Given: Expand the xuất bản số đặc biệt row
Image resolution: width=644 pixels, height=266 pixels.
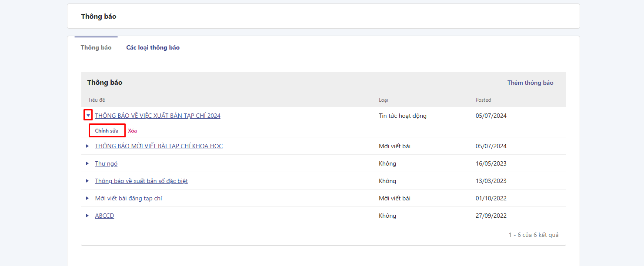Looking at the screenshot, I should pos(87,181).
